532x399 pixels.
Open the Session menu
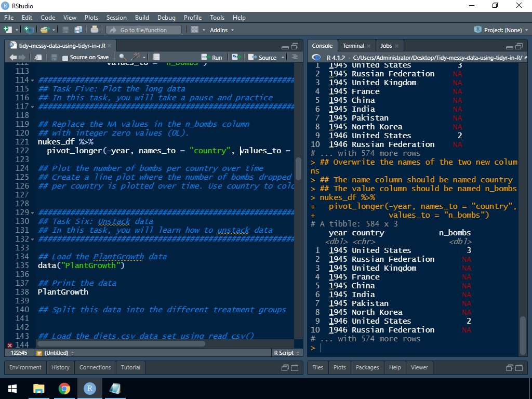[116, 18]
